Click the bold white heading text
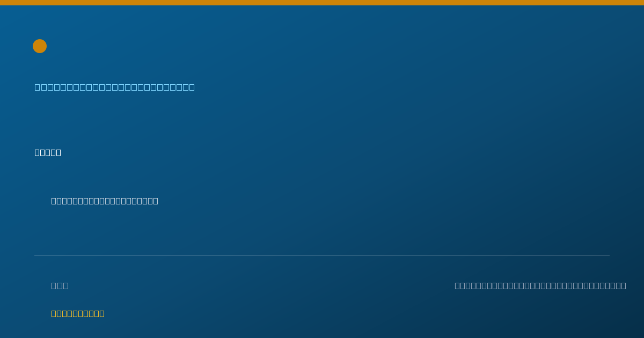 coord(48,152)
